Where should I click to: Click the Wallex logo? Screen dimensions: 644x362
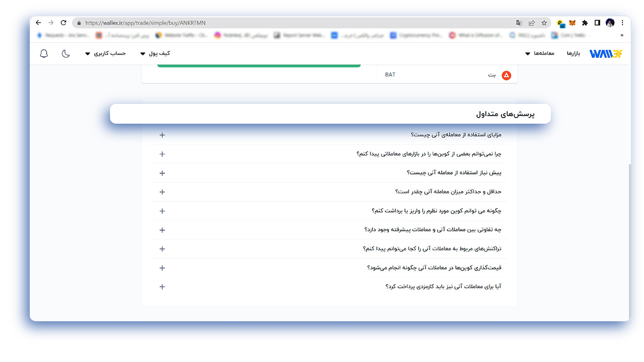coord(606,53)
